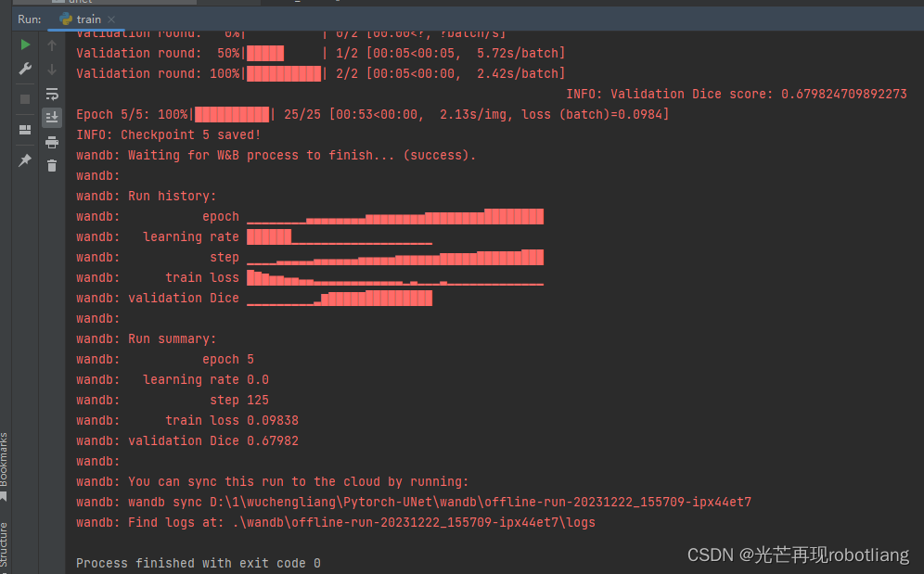The image size is (924, 574).
Task: Click the step history sparkline row
Action: (309, 258)
